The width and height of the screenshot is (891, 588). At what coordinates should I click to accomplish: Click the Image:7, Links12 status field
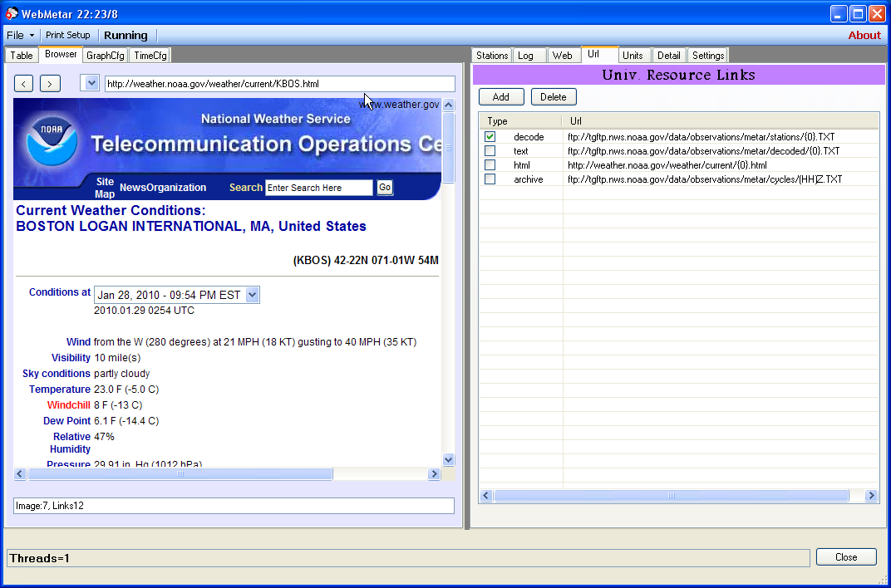pyautogui.click(x=234, y=506)
